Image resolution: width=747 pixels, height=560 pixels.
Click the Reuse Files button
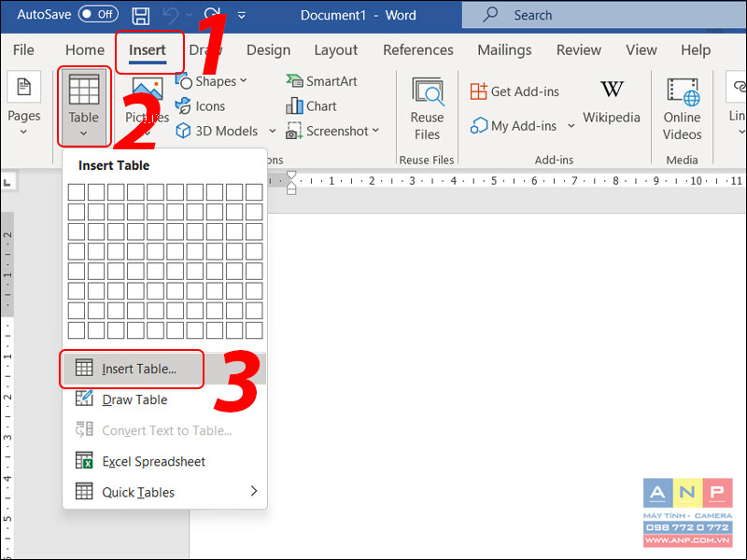click(x=428, y=109)
